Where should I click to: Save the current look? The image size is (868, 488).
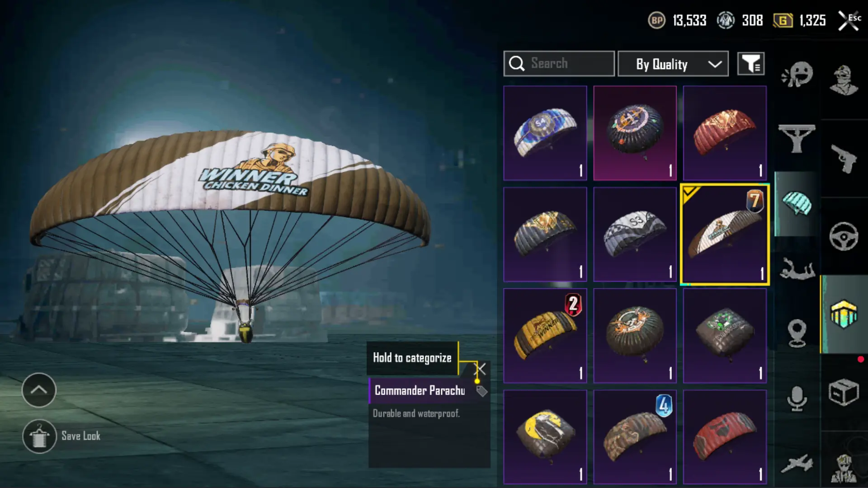pyautogui.click(x=62, y=436)
